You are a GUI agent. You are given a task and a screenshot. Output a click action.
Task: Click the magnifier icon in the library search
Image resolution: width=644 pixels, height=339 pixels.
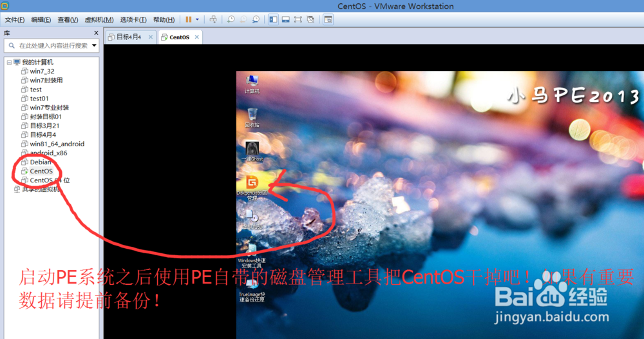click(12, 46)
